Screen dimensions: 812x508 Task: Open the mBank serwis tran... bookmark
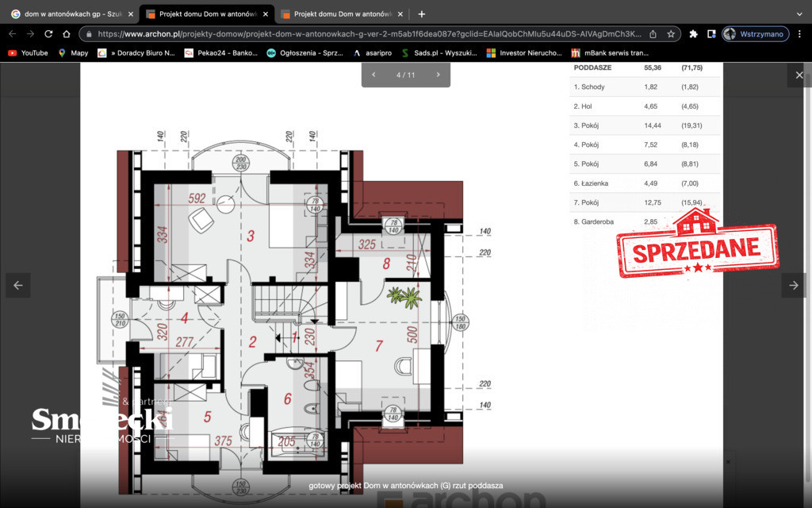click(610, 53)
